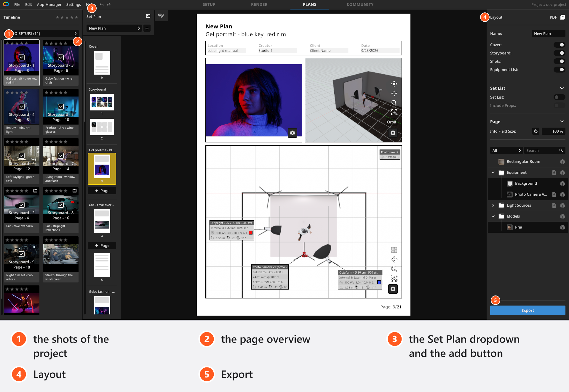Toggle the Cover switch
The height and width of the screenshot is (392, 569).
click(560, 45)
